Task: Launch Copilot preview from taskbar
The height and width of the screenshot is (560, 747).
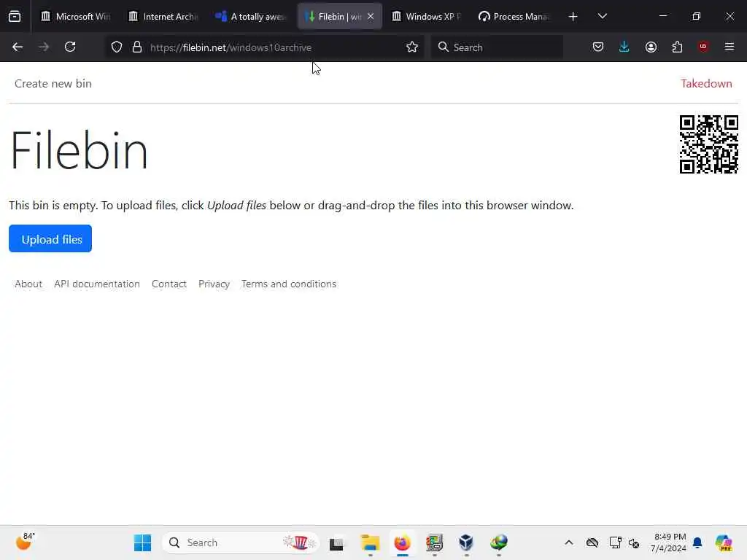Action: tap(724, 542)
